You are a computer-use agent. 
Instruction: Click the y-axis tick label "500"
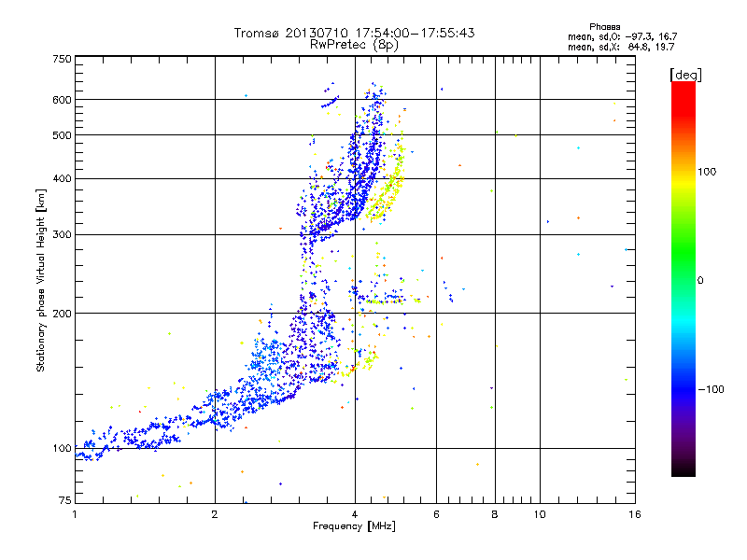62,135
